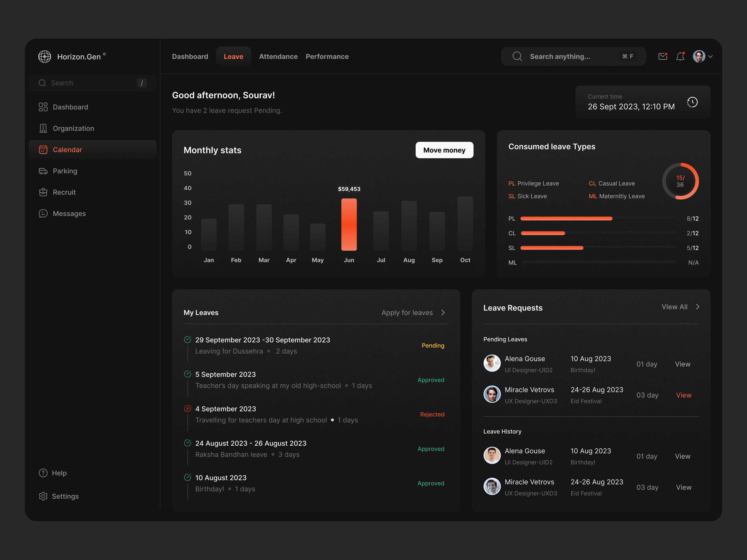Select the Organization building icon
This screenshot has height=560, width=747.
pyautogui.click(x=43, y=128)
